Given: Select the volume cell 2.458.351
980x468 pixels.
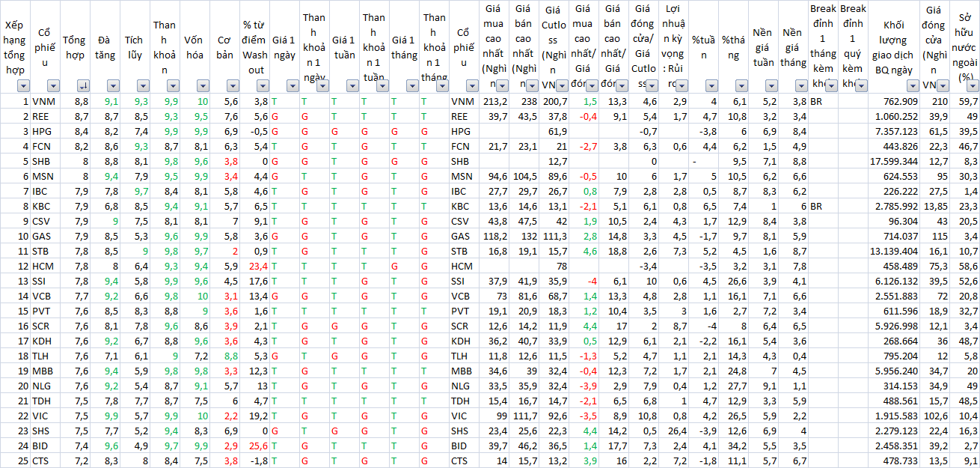Looking at the screenshot, I should coord(895,446).
